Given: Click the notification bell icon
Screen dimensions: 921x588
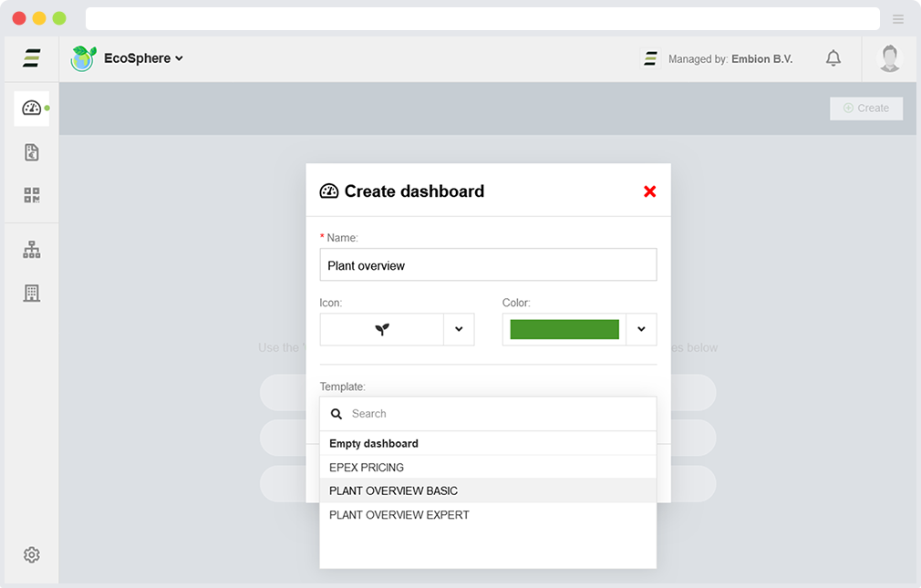Looking at the screenshot, I should [x=833, y=58].
